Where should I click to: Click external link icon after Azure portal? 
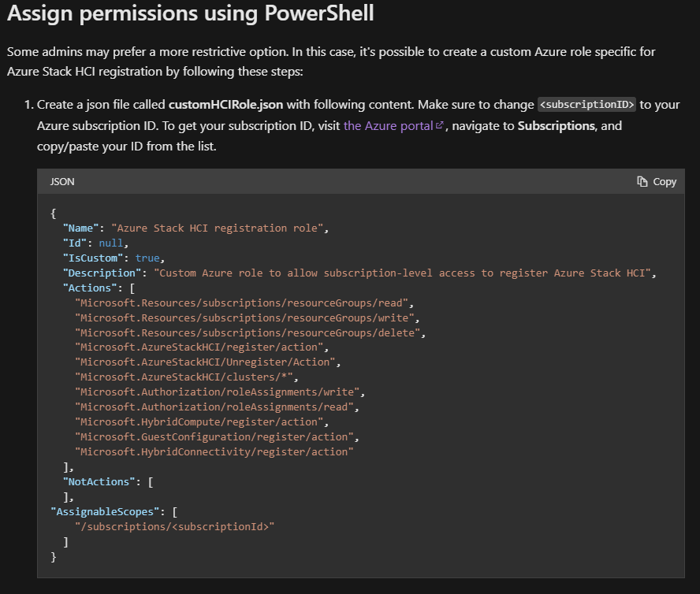coord(439,125)
